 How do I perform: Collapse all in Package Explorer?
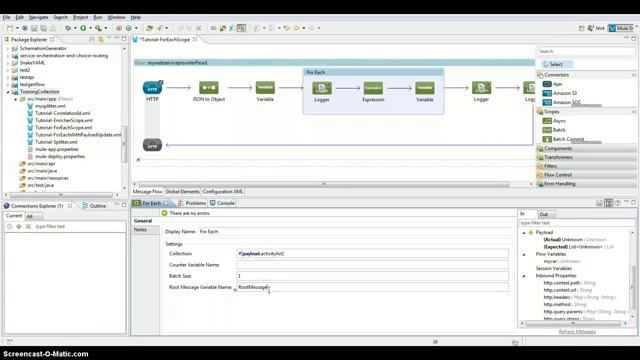point(92,39)
